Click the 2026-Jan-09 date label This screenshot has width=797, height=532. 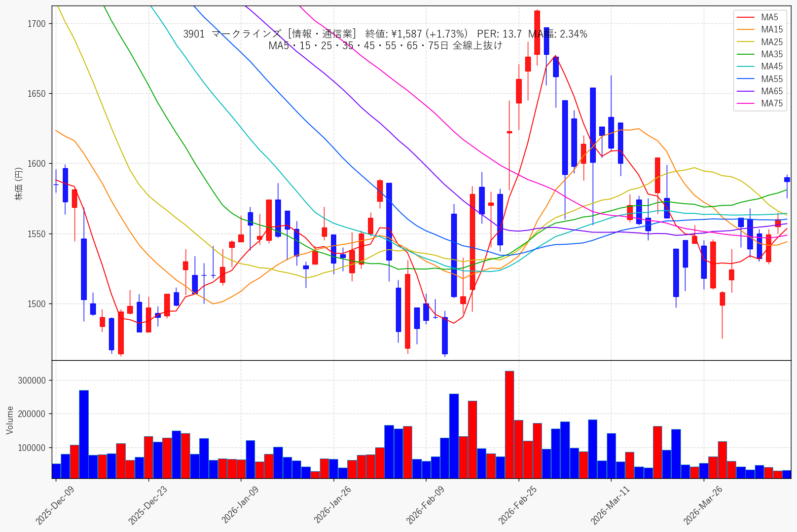pos(240,505)
